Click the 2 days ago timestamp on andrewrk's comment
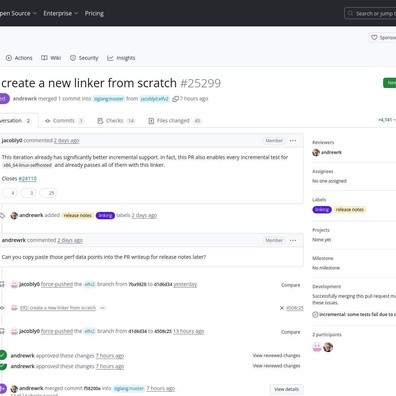 pos(70,240)
